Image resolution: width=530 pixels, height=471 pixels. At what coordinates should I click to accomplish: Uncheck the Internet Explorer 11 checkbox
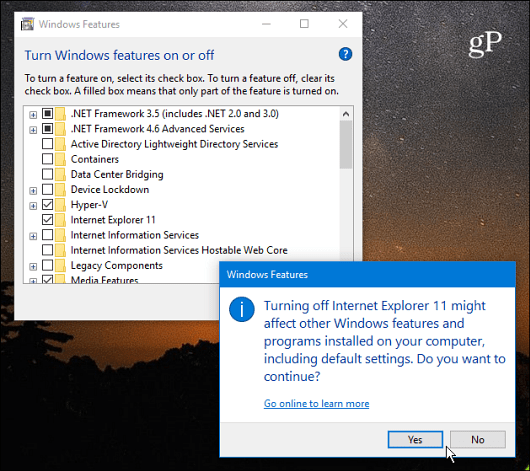coord(47,220)
